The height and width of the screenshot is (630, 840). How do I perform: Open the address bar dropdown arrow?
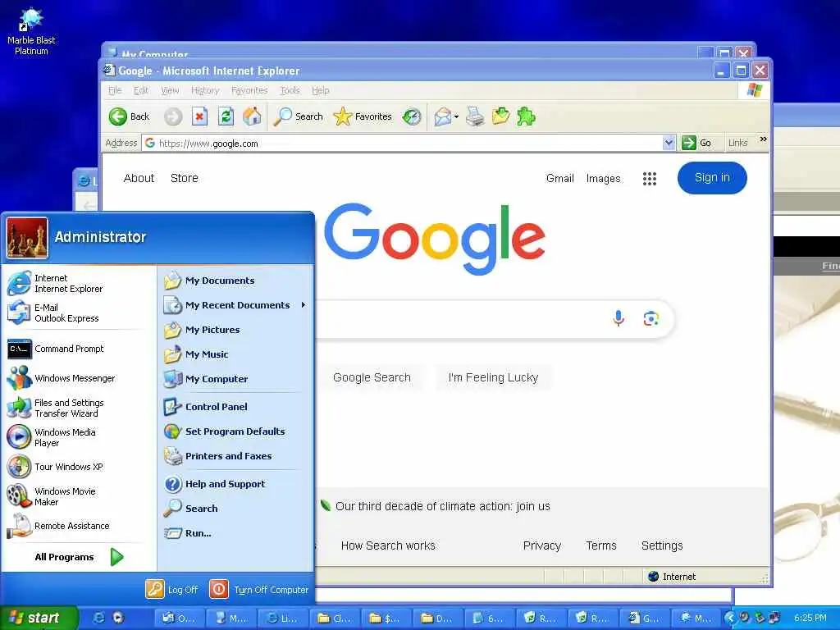(x=668, y=143)
